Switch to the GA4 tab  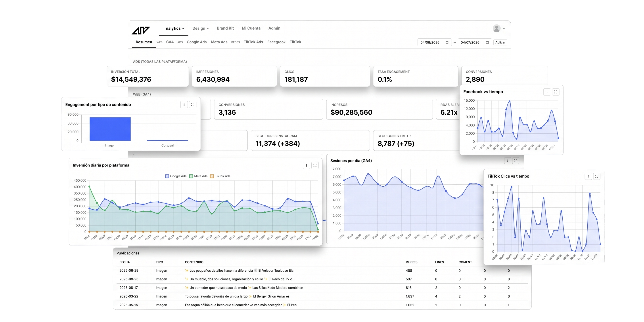[x=170, y=42]
